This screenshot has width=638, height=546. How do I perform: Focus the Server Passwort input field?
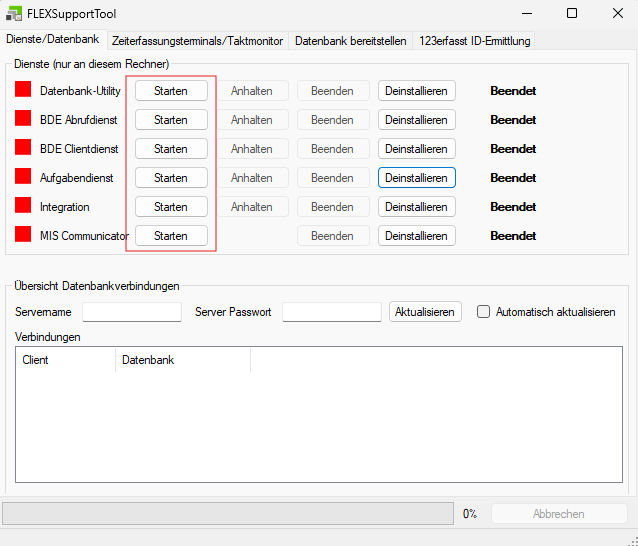coord(331,312)
